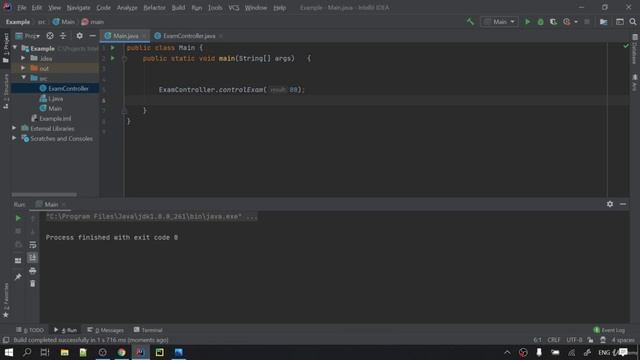This screenshot has width=640, height=360.
Task: Open the Select Run/Debug Configuration dropdown
Action: [500, 22]
